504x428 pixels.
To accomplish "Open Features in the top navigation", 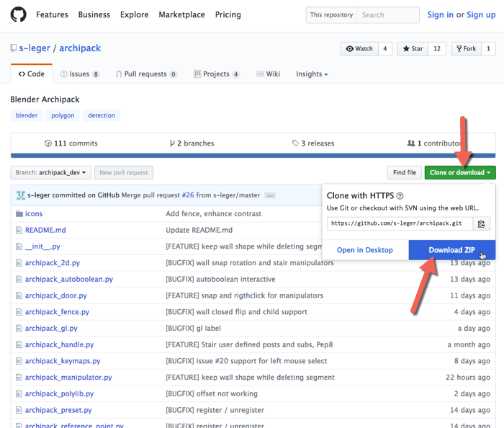I will (52, 15).
